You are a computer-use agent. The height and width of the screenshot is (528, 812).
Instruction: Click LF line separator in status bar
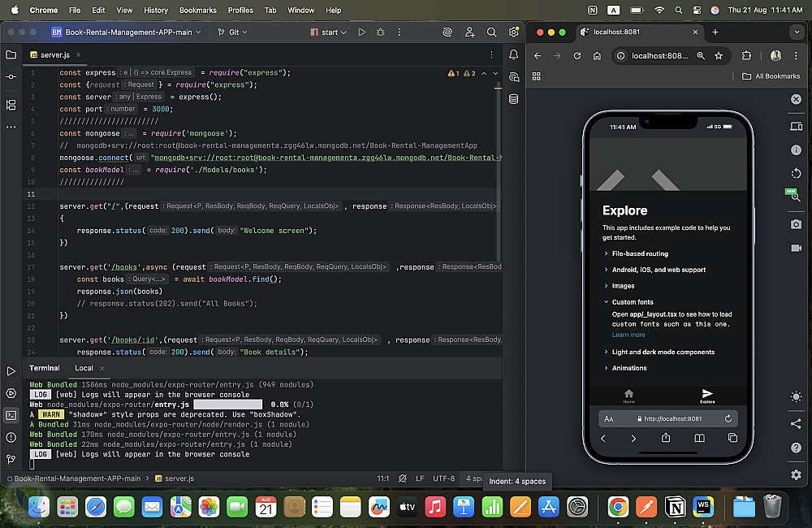[x=420, y=478]
